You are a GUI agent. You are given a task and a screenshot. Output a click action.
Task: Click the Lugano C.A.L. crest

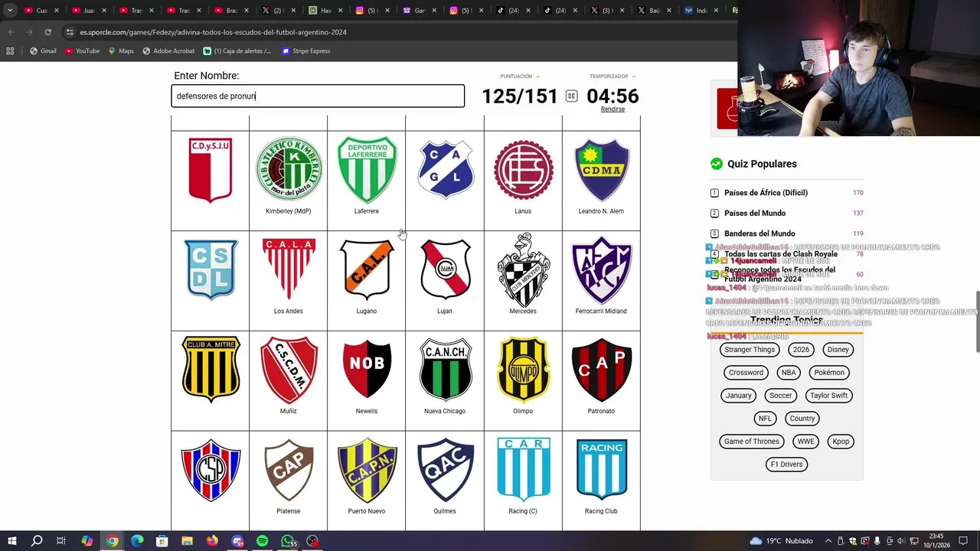367,269
